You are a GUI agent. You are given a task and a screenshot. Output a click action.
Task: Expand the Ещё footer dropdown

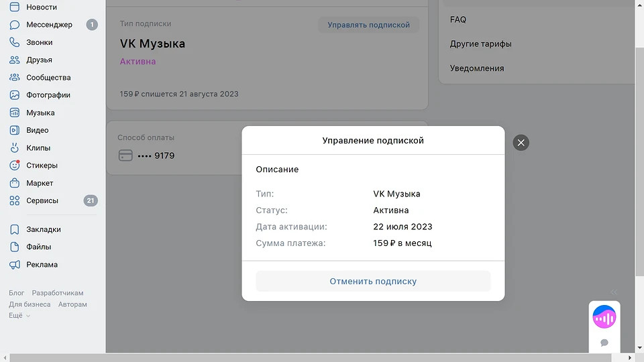tap(19, 316)
